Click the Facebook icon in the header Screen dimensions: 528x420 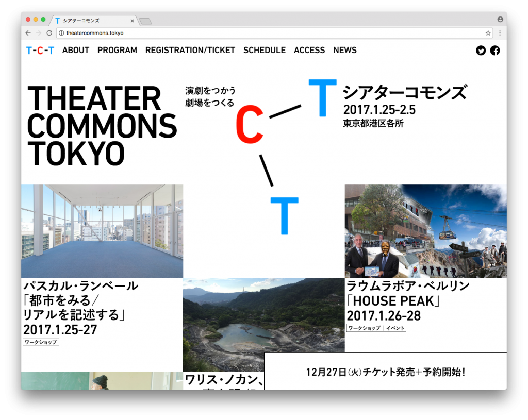[x=495, y=51]
